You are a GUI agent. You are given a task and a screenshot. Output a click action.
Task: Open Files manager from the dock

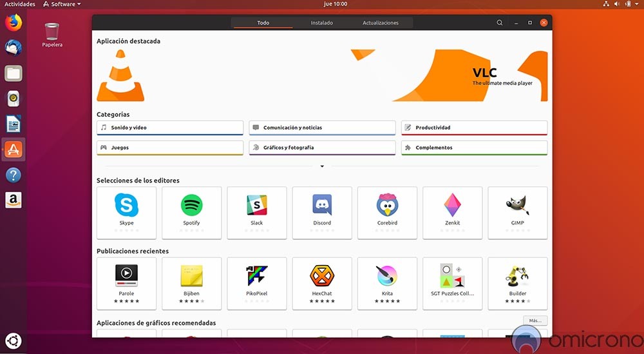point(14,73)
